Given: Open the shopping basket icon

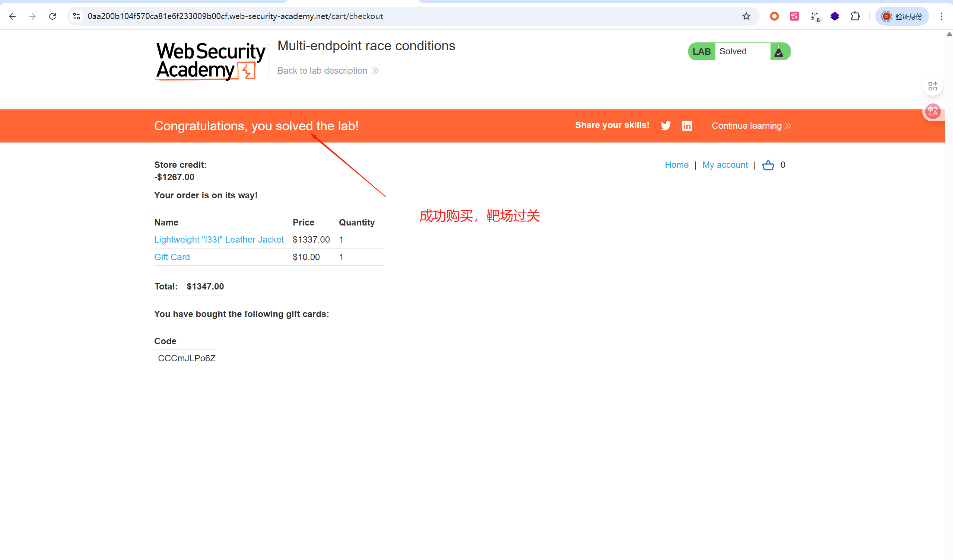Looking at the screenshot, I should (x=768, y=165).
